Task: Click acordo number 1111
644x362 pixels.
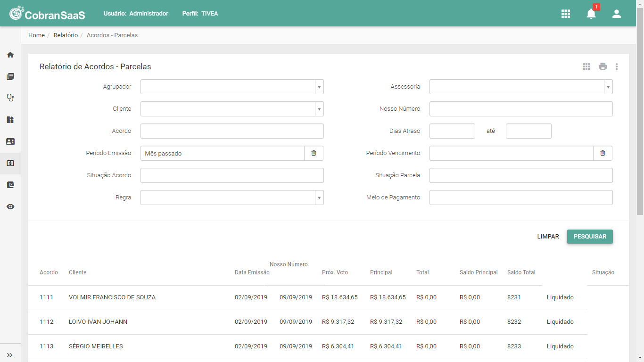Action: coord(46,297)
